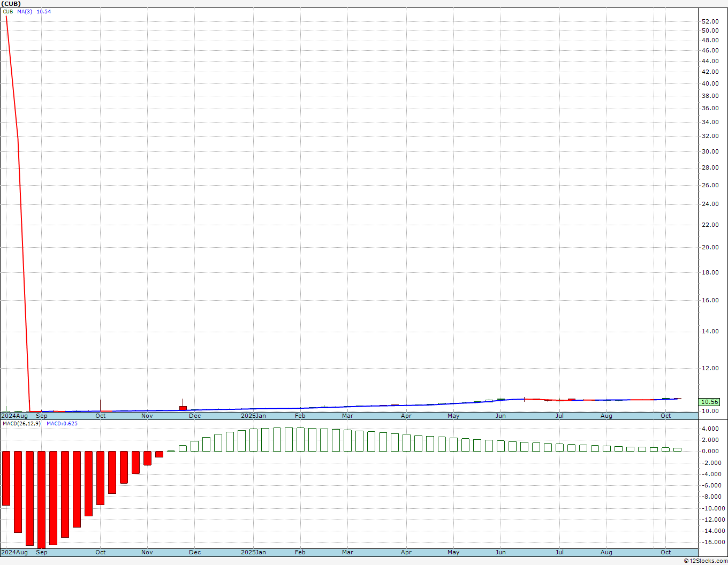Screen dimensions: 728x565
Task: Click the 20.00 price axis label
Action: [x=710, y=247]
